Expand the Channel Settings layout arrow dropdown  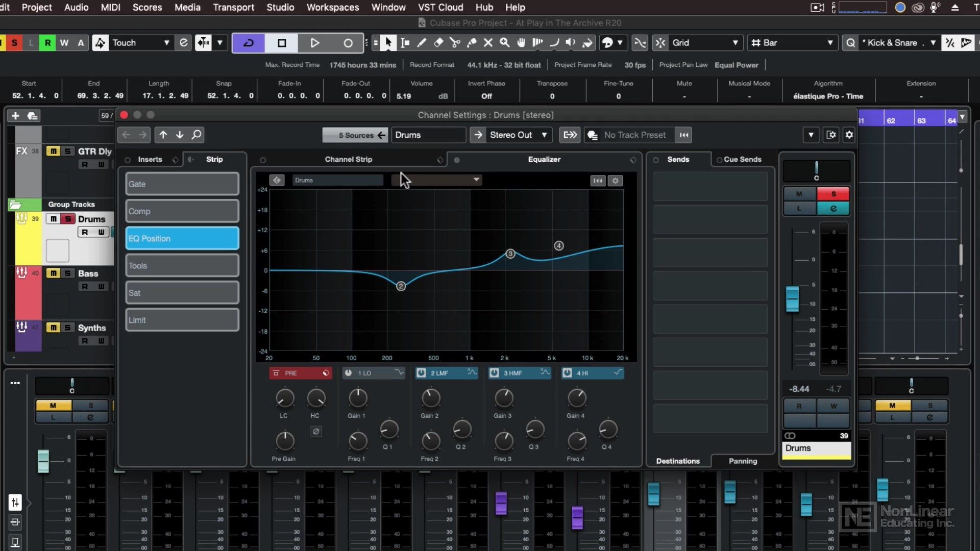point(811,135)
